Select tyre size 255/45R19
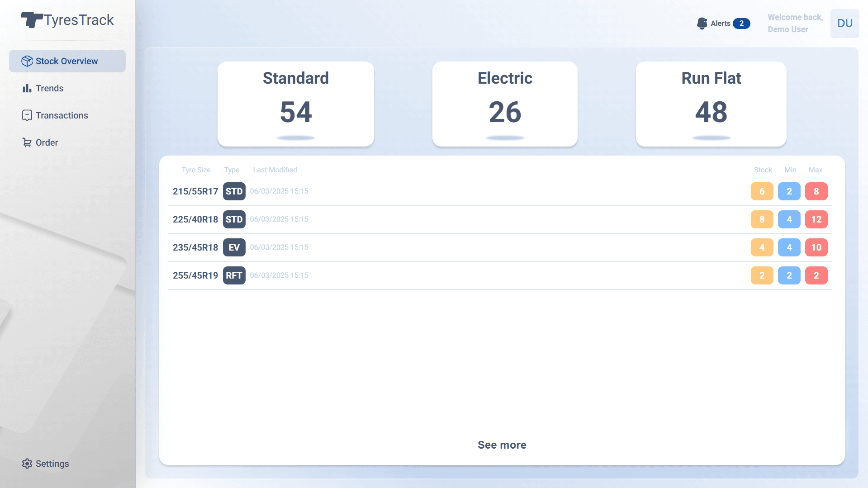This screenshot has width=868, height=488. [x=195, y=275]
